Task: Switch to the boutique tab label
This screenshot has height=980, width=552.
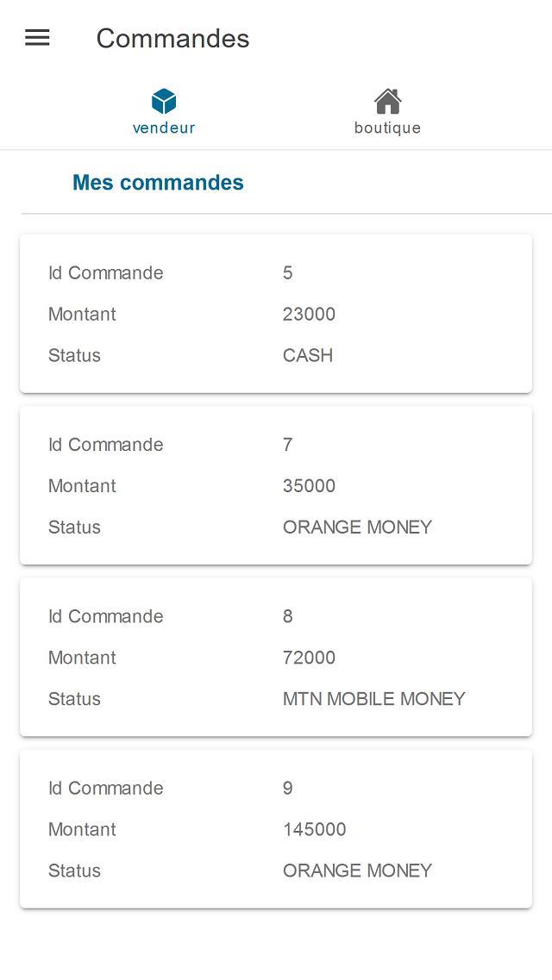Action: click(x=387, y=128)
